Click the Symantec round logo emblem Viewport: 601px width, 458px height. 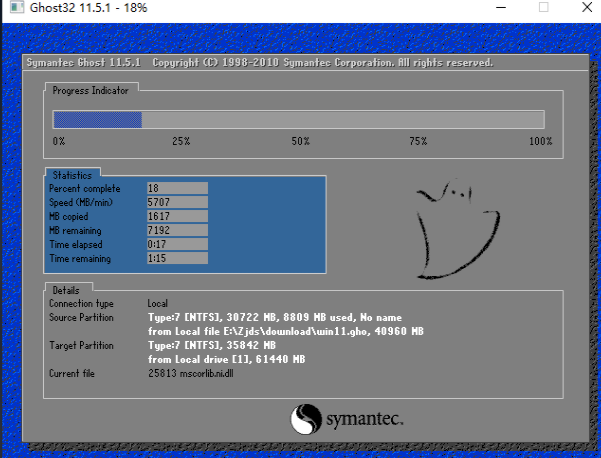pos(306,418)
